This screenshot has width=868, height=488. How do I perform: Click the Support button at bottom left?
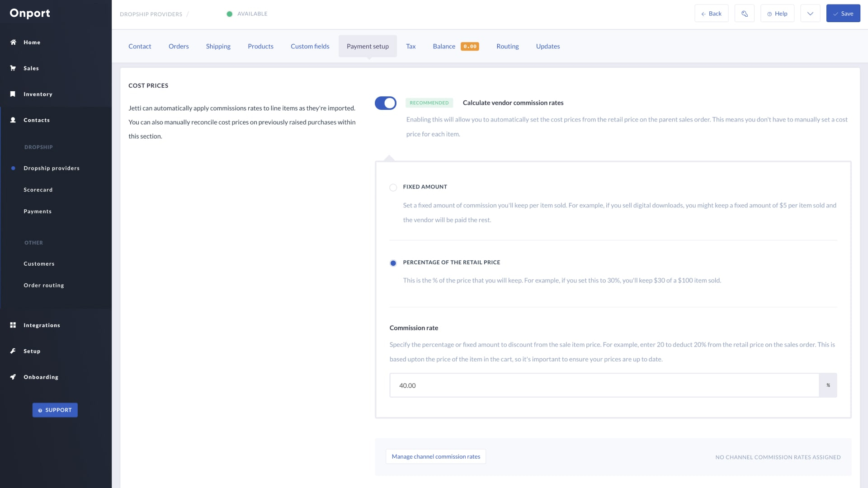click(x=55, y=410)
